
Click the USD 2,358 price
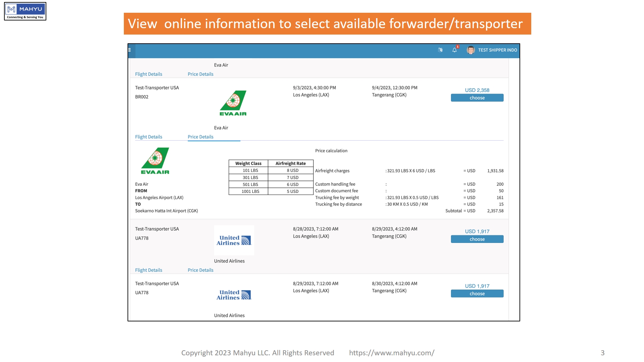tap(477, 90)
